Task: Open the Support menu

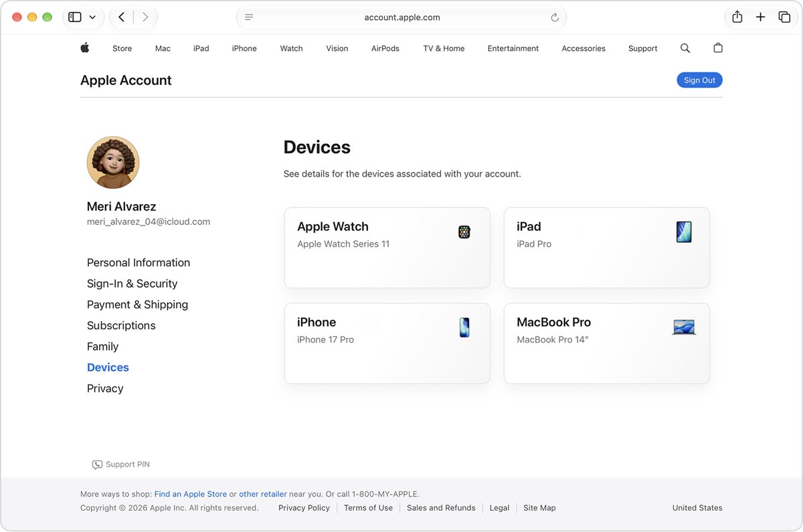Action: 642,48
